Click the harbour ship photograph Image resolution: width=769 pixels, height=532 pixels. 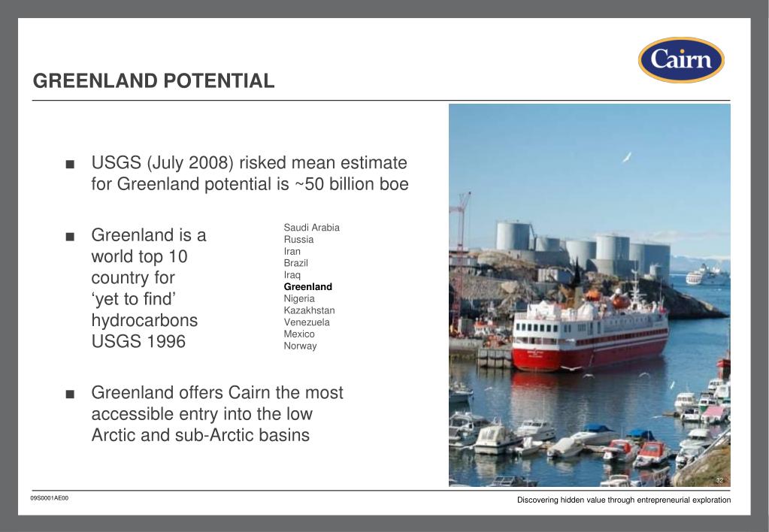[589, 295]
